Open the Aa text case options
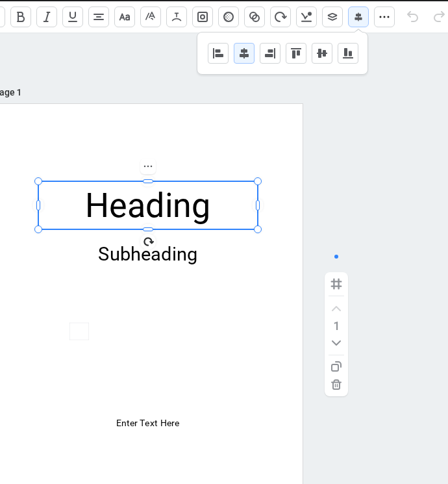This screenshot has width=448, height=484. (x=125, y=17)
